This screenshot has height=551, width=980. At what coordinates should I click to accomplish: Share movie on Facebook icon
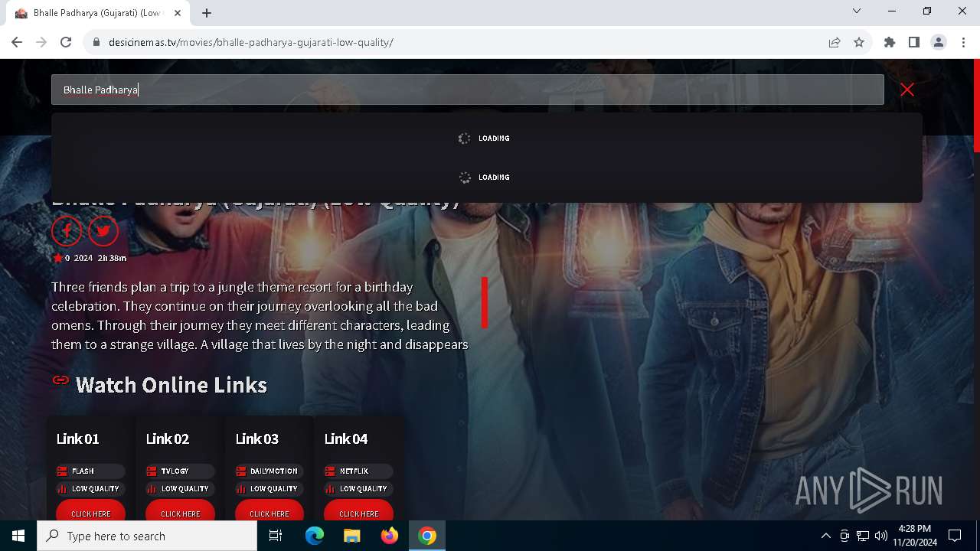tap(67, 230)
